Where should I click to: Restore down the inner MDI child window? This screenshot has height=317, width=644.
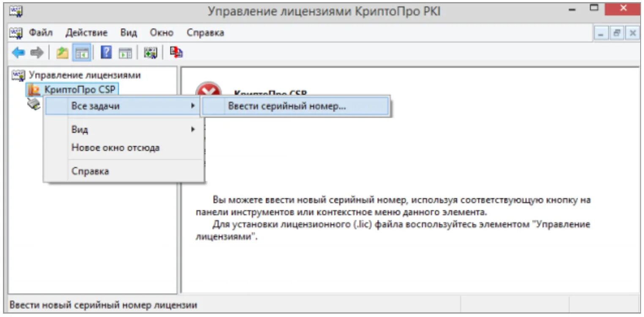(x=617, y=33)
